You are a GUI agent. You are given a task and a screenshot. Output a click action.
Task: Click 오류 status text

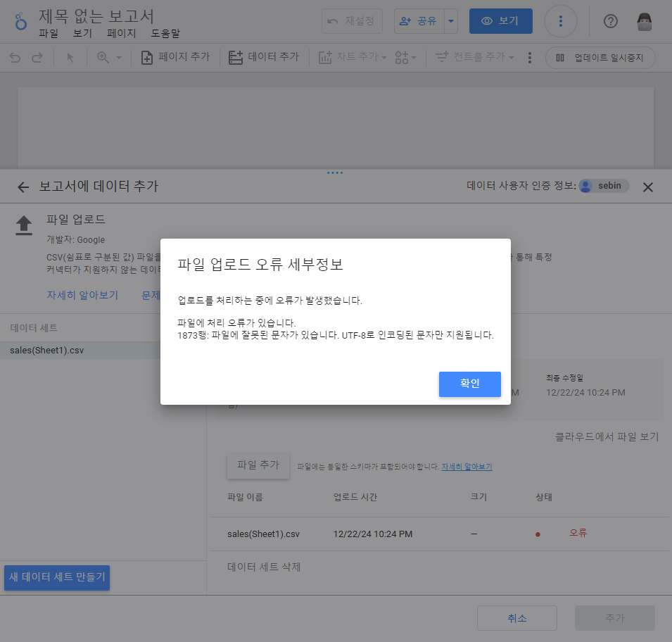pos(578,533)
